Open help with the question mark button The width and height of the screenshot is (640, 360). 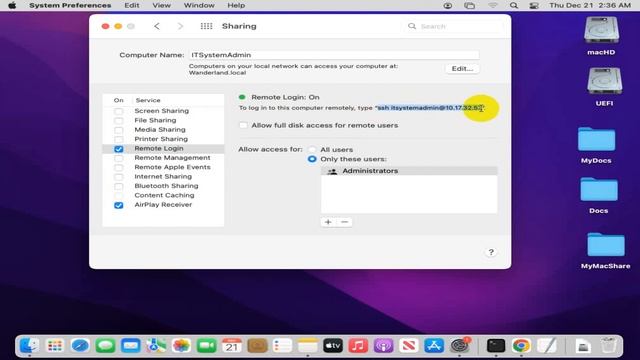click(x=491, y=252)
